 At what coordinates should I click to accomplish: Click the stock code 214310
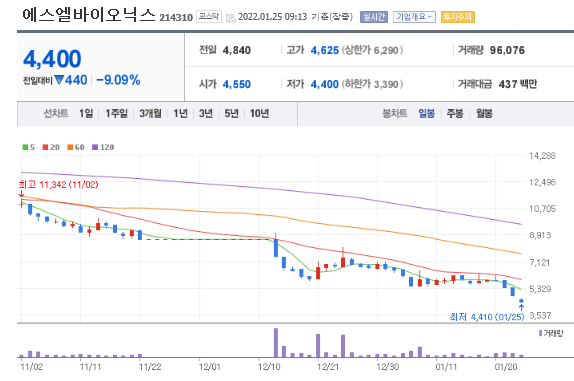(176, 18)
